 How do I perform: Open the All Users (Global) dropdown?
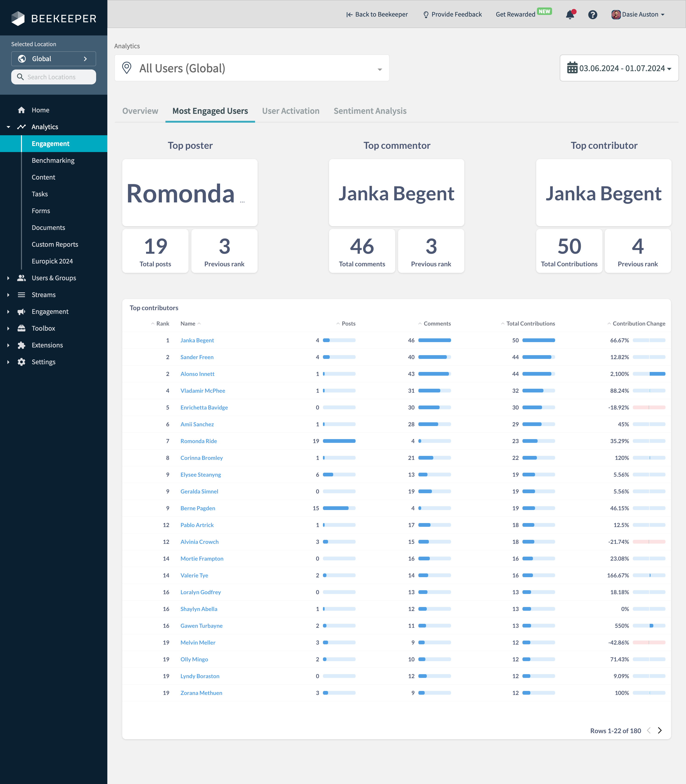point(252,68)
